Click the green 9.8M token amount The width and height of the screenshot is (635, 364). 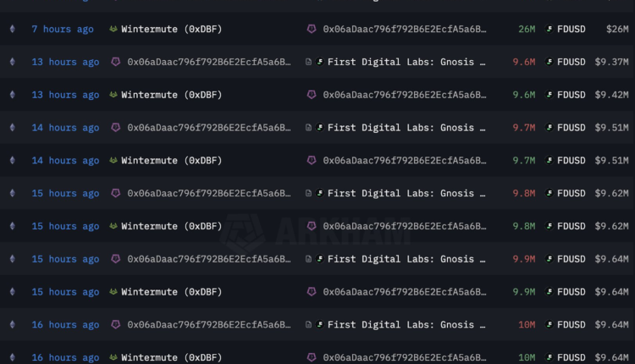click(x=523, y=226)
